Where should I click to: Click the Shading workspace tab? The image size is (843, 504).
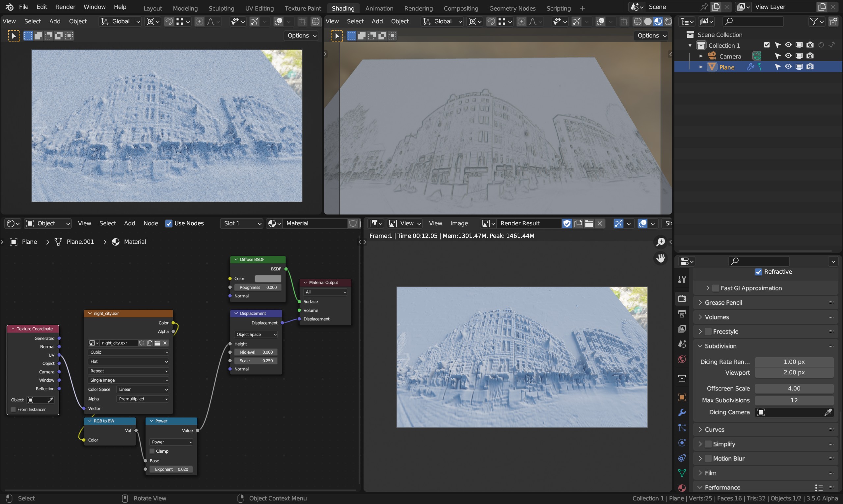[x=343, y=8]
